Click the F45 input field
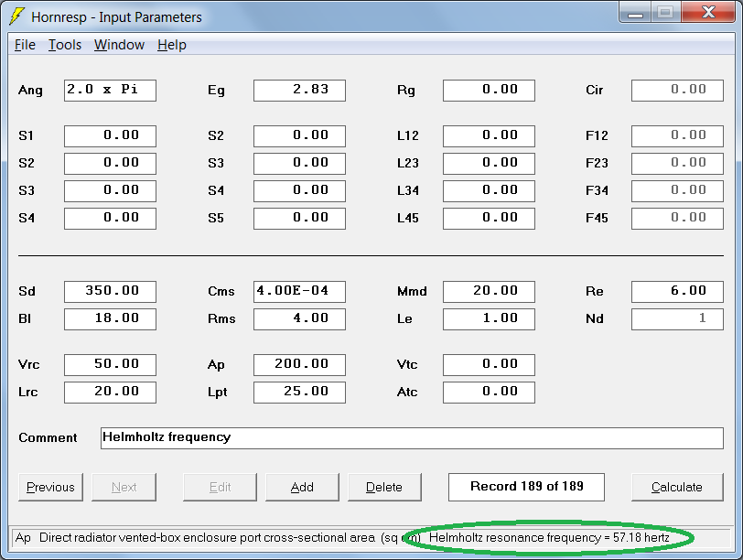 (x=677, y=219)
